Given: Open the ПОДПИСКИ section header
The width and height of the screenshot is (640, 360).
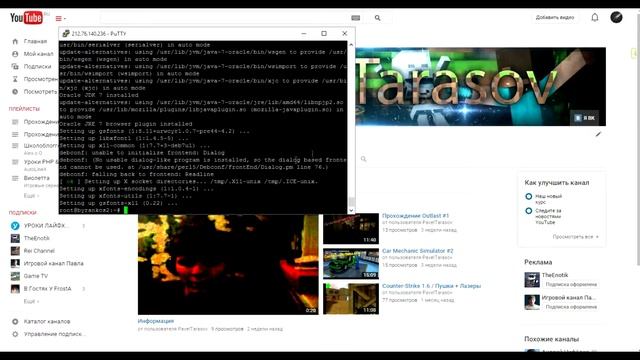Looking at the screenshot, I should point(22,213).
